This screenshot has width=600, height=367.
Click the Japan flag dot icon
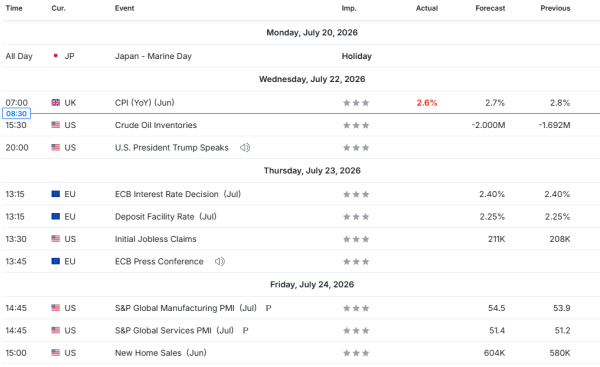click(55, 56)
